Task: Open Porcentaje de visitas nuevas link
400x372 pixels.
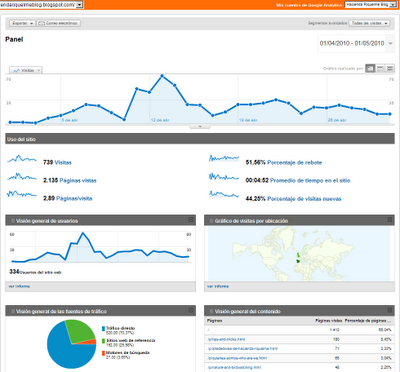Action: click(x=304, y=199)
